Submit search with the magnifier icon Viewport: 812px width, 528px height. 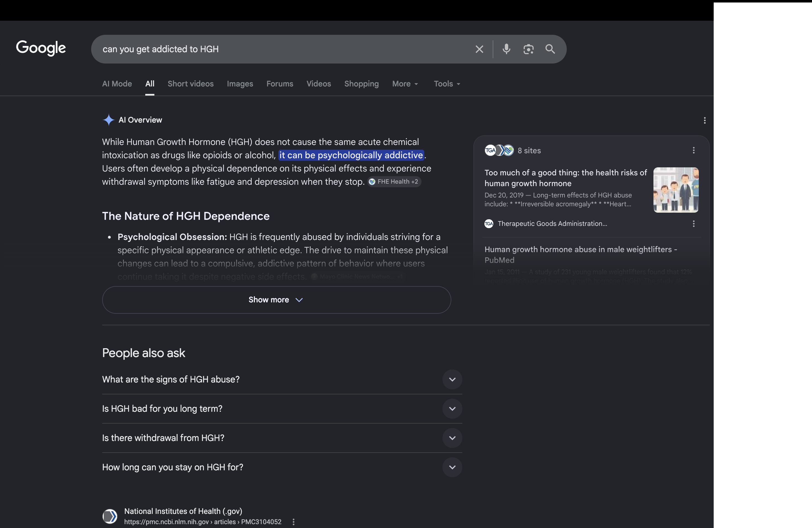[550, 49]
